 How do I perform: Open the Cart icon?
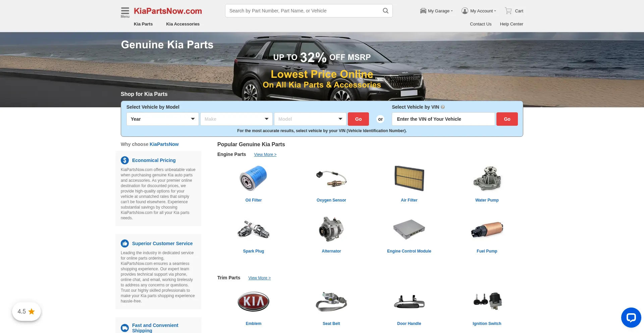pos(508,10)
